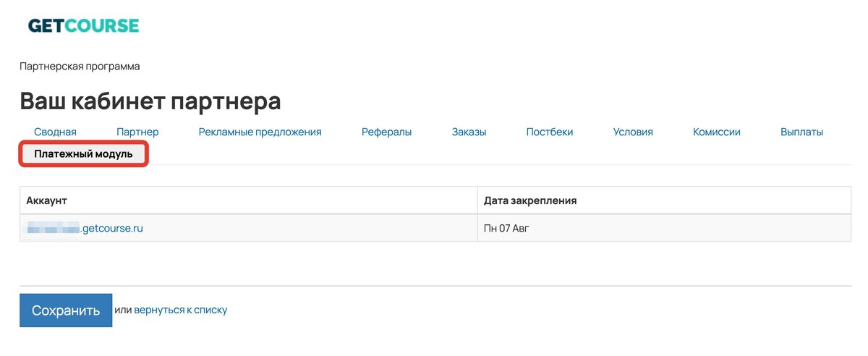
Task: Select the Платежный модуль tab
Action: tap(83, 154)
